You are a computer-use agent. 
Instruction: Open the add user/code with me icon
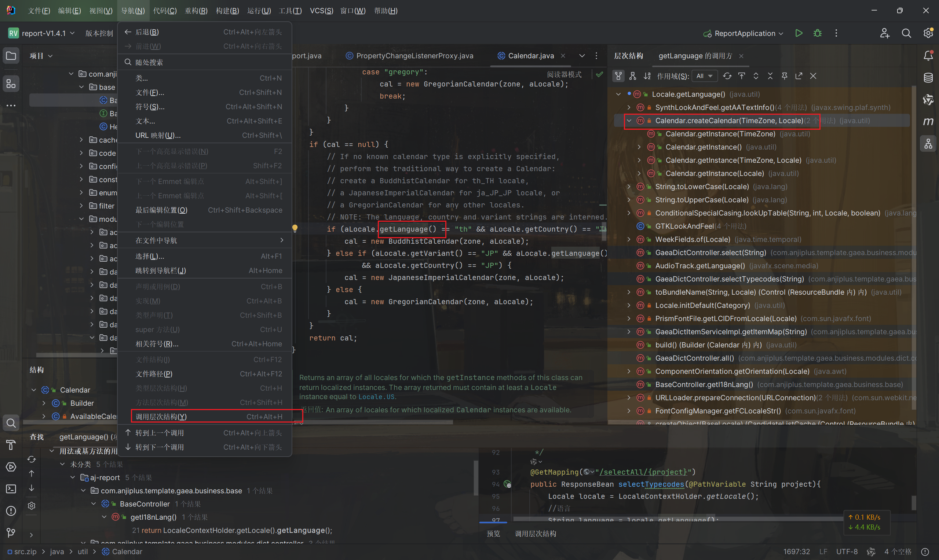(885, 33)
